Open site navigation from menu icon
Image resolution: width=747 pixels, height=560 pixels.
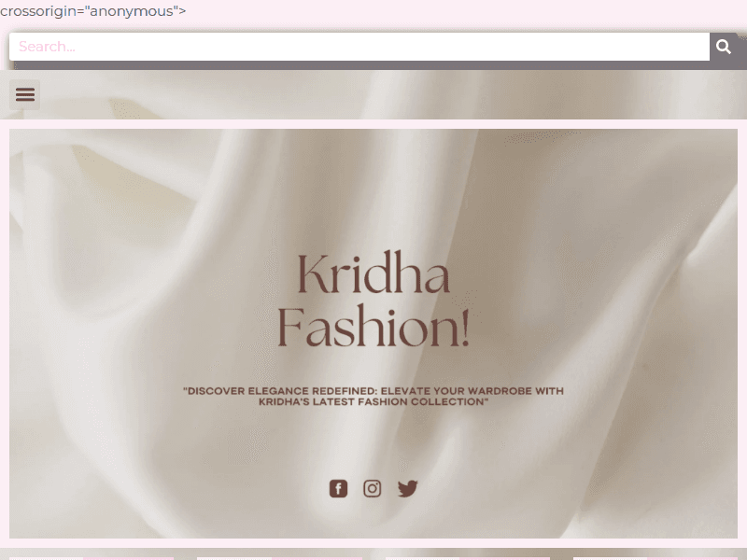point(24,94)
